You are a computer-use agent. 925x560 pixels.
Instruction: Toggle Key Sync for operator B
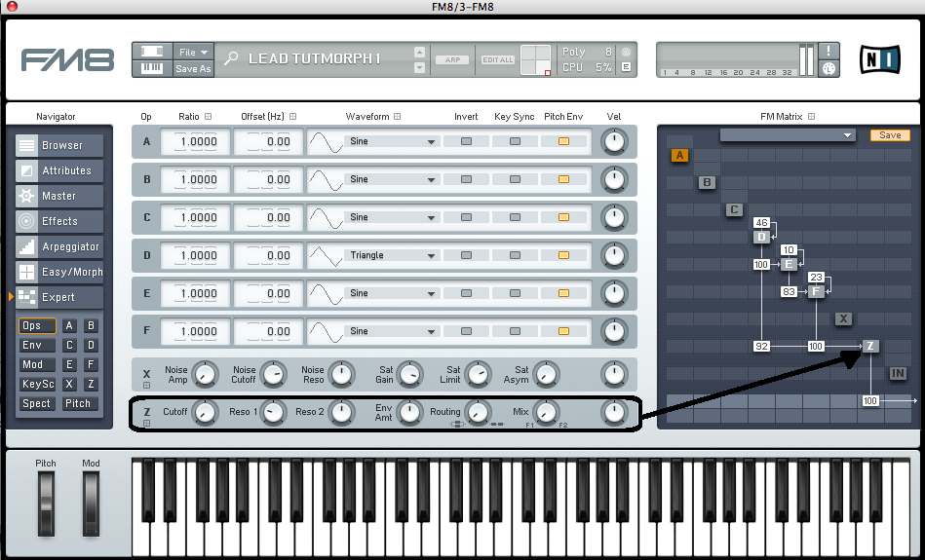515,179
